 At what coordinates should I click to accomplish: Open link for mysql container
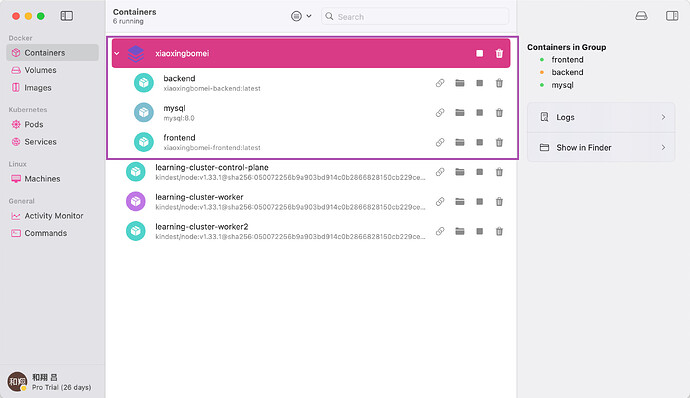point(440,113)
